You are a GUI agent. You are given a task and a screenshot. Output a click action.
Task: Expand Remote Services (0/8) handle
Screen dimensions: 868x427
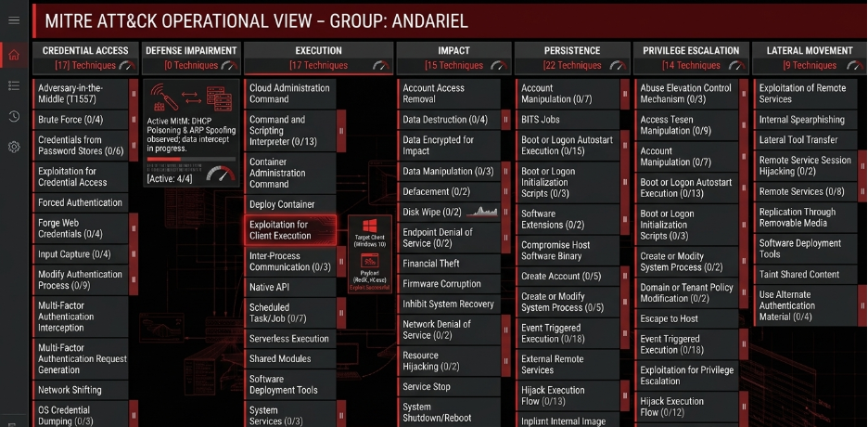click(862, 191)
